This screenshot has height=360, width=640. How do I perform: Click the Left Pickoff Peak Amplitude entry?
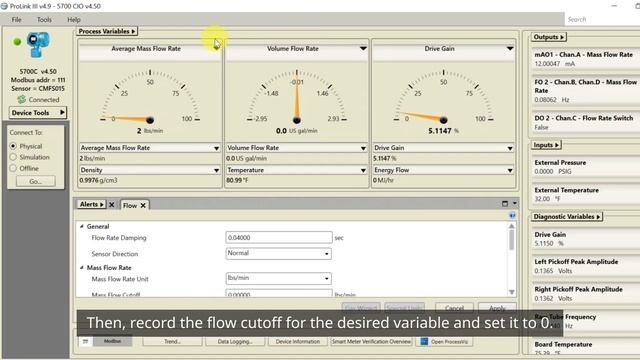(x=586, y=266)
